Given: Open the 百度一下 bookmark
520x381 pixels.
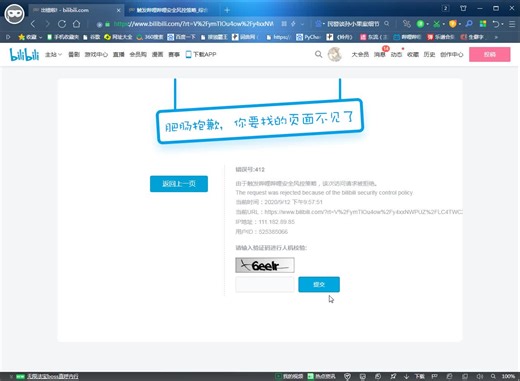Looking at the screenshot, I should pyautogui.click(x=181, y=37).
